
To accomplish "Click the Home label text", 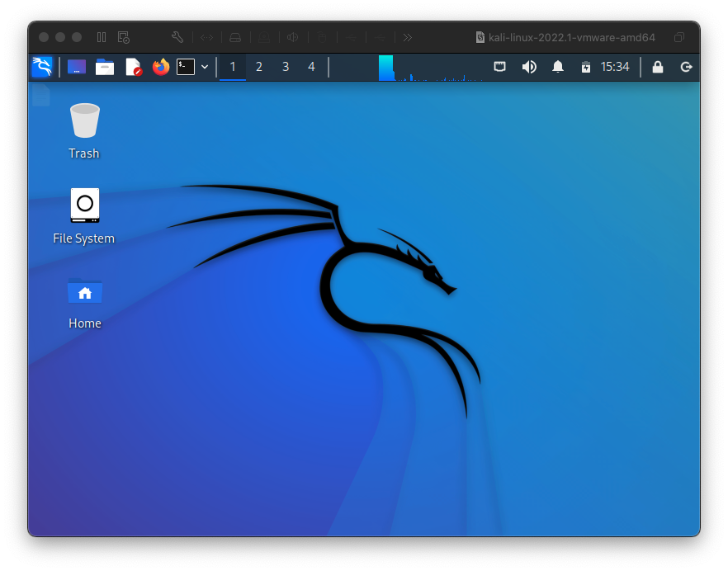I will [84, 323].
